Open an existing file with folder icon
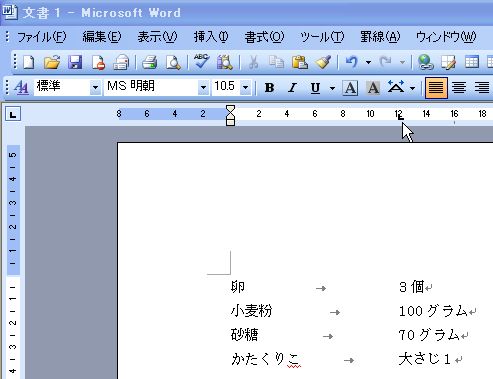Viewport: 493px width, 379px height. 52,62
